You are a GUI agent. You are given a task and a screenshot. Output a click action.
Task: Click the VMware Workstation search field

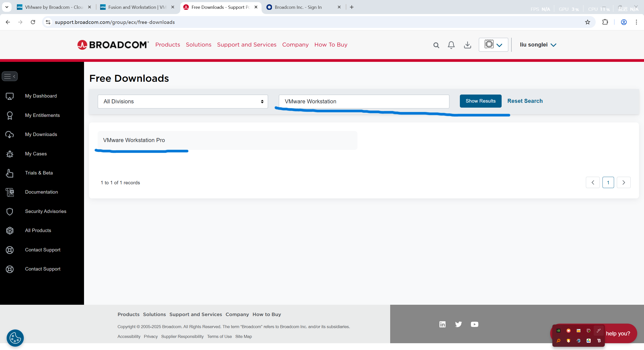pyautogui.click(x=364, y=102)
